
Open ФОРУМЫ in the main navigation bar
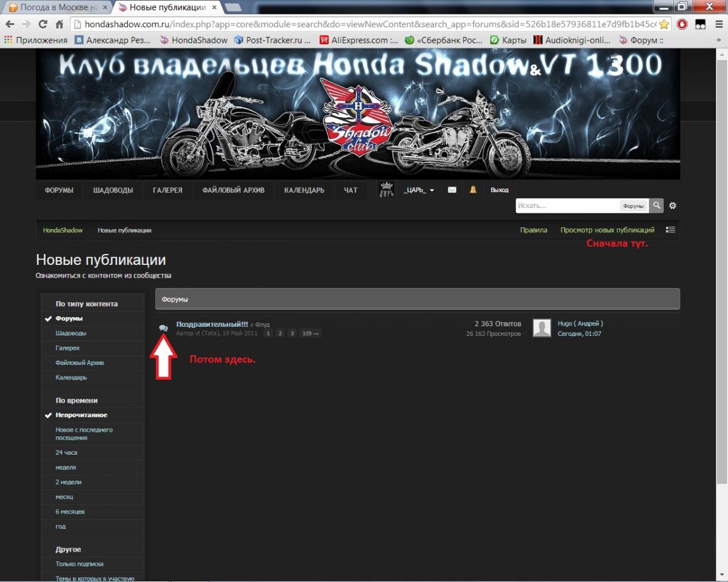click(x=59, y=190)
